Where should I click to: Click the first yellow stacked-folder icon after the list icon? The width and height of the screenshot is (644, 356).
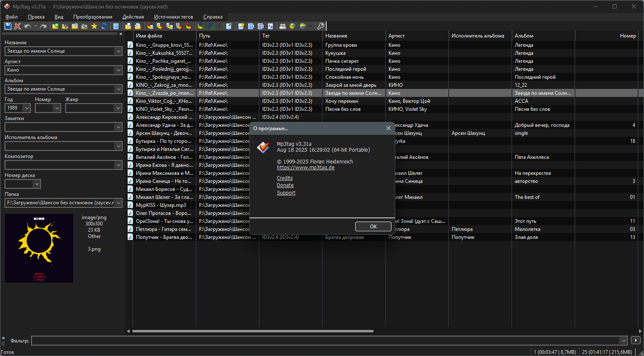pyautogui.click(x=128, y=26)
